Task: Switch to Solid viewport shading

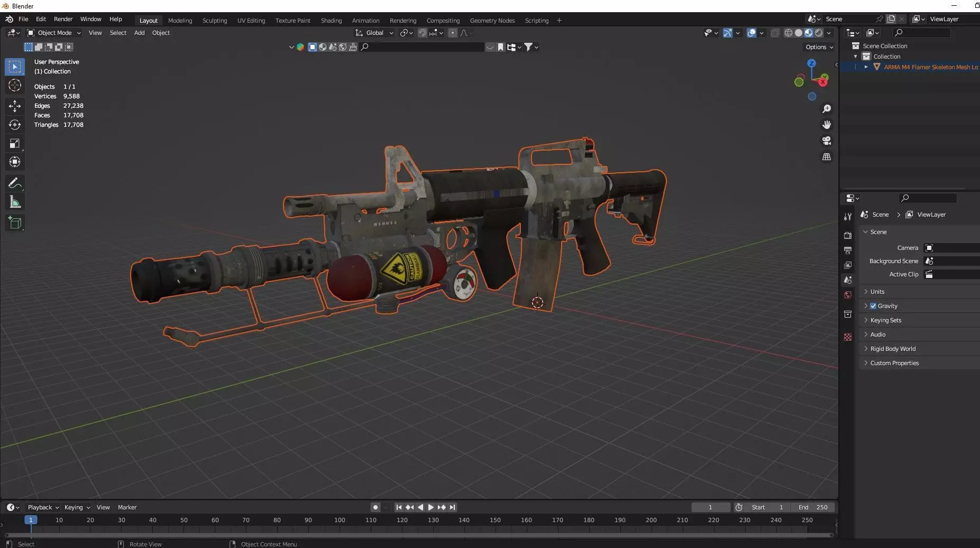Action: [x=799, y=33]
